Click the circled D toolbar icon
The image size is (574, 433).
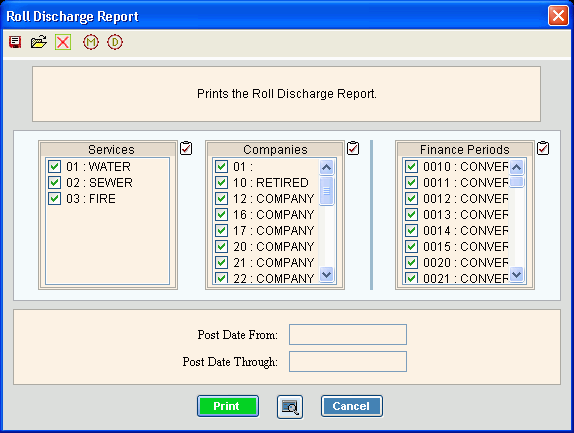[115, 42]
